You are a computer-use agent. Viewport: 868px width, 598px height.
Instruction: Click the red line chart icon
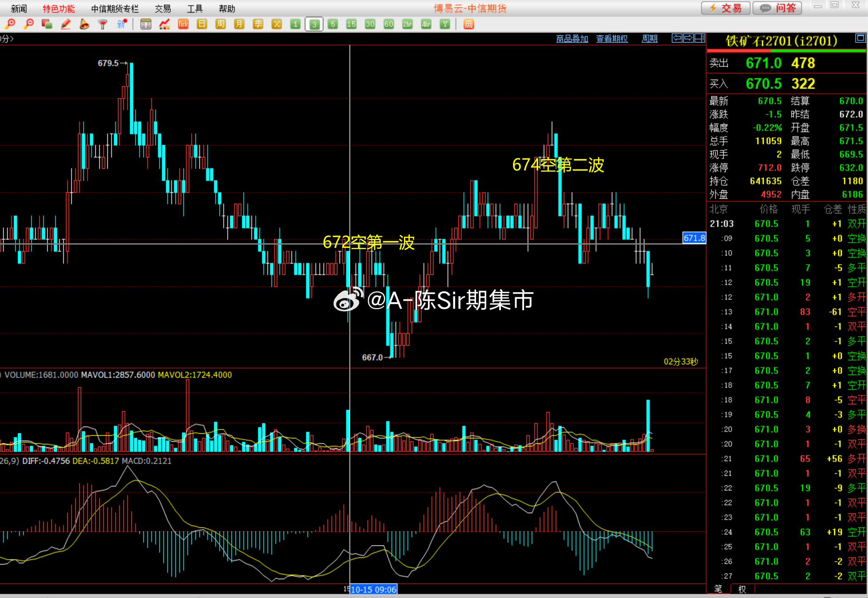tap(165, 24)
